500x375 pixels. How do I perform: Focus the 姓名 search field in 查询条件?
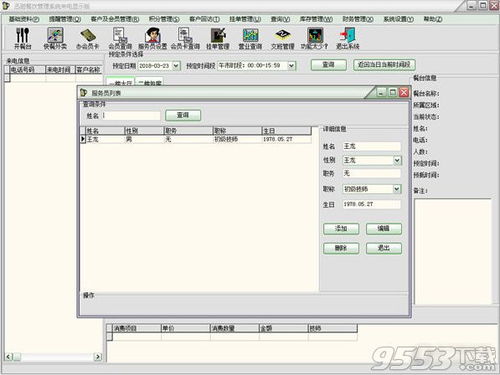point(131,115)
